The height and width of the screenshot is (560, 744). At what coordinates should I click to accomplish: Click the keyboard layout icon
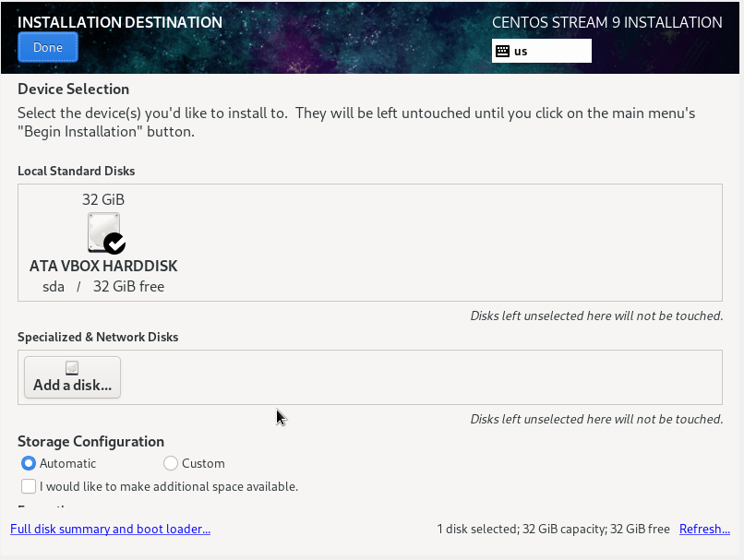(x=502, y=52)
